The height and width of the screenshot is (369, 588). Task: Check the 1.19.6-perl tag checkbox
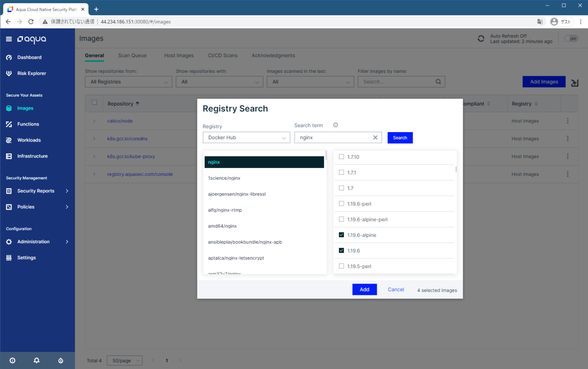[x=341, y=204]
